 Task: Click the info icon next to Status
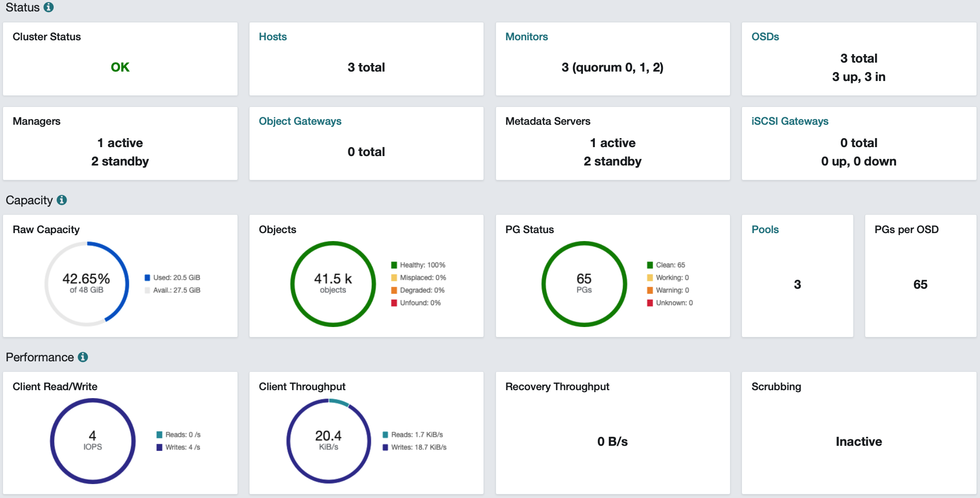(x=49, y=7)
